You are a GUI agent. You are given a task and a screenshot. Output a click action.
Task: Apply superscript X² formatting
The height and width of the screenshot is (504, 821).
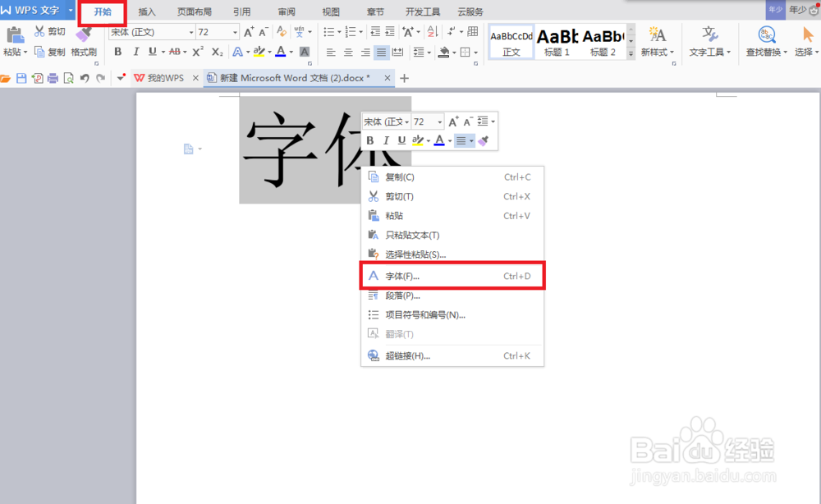197,51
